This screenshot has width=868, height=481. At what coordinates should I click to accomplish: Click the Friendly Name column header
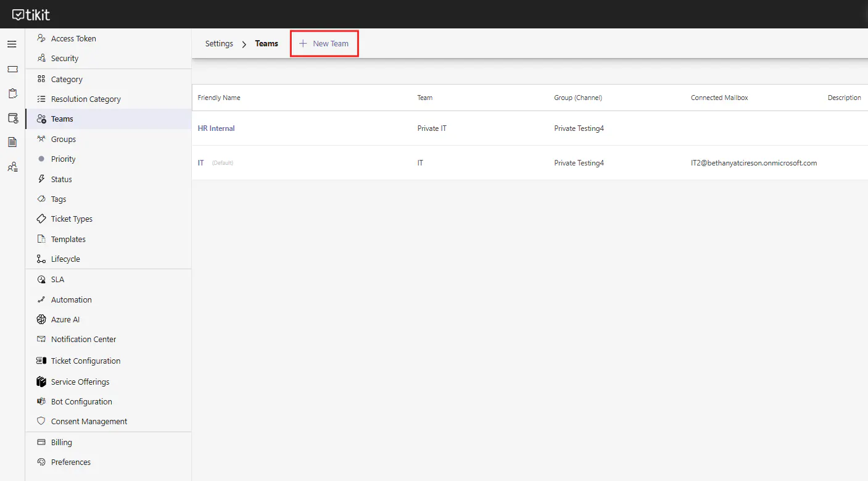point(219,98)
